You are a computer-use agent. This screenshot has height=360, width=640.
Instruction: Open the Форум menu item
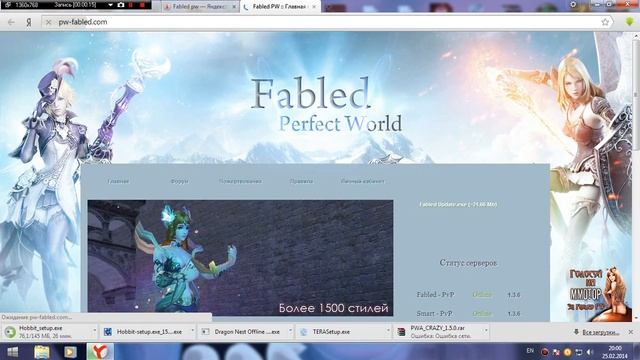pos(180,181)
